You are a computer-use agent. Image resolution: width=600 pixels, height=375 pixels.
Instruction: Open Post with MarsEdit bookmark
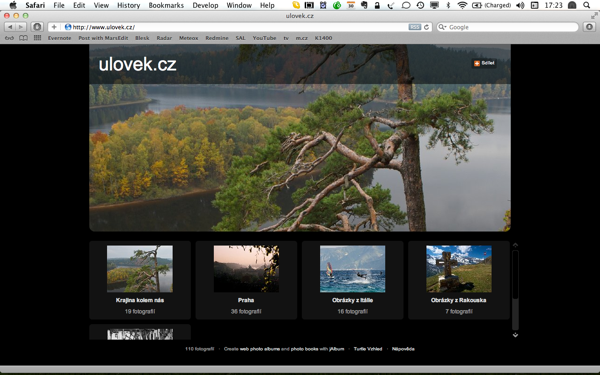tap(103, 38)
